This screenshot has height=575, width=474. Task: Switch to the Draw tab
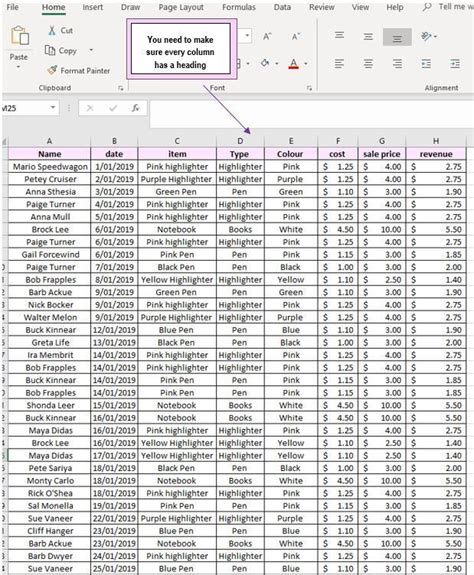131,7
